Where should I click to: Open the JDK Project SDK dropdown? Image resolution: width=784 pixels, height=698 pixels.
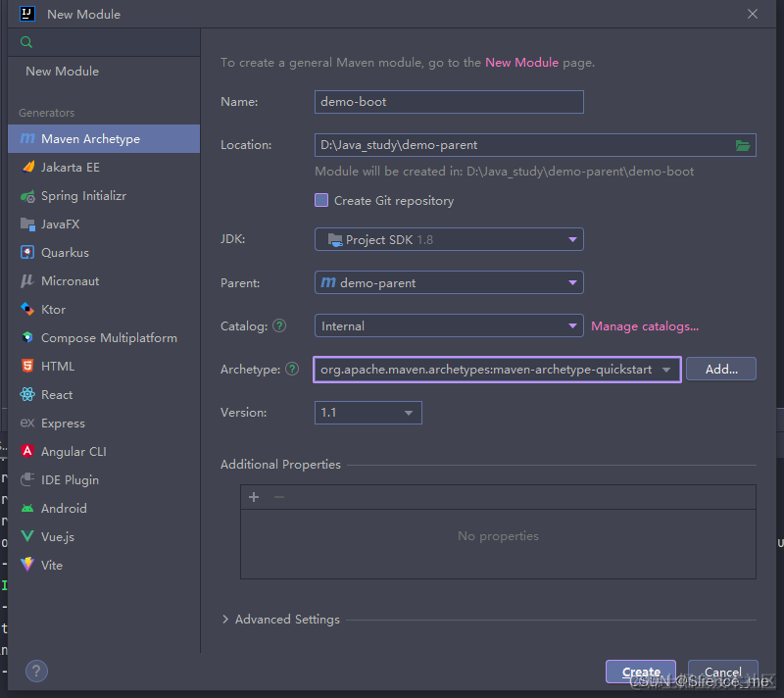click(449, 239)
